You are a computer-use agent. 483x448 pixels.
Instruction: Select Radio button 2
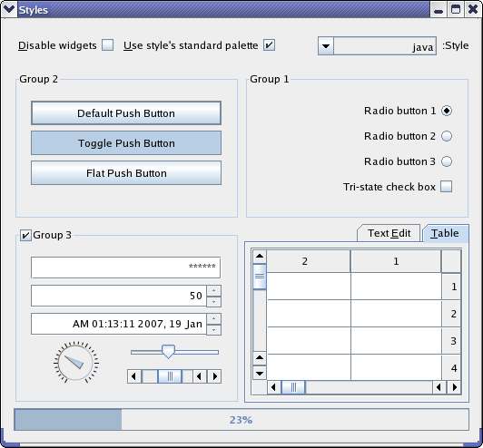447,136
